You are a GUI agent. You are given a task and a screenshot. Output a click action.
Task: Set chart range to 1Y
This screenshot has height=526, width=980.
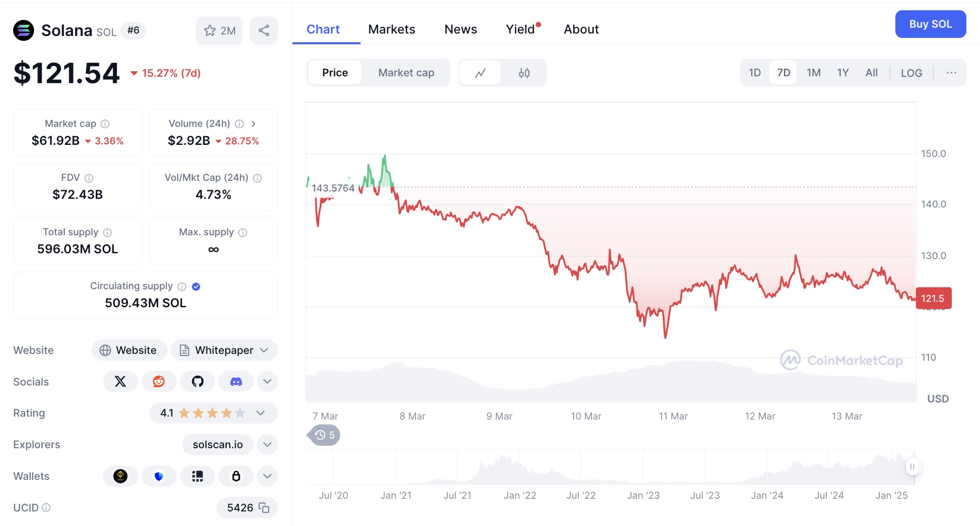[x=843, y=73]
